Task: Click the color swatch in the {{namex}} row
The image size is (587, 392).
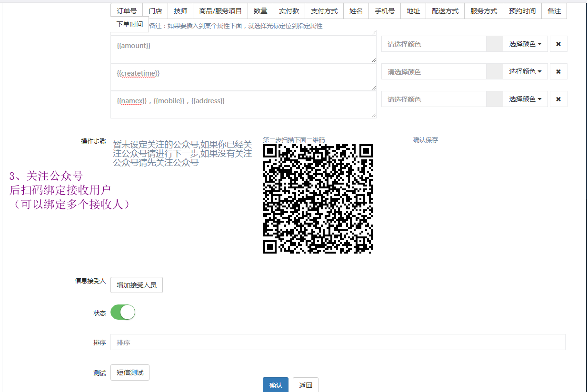Action: tap(494, 99)
